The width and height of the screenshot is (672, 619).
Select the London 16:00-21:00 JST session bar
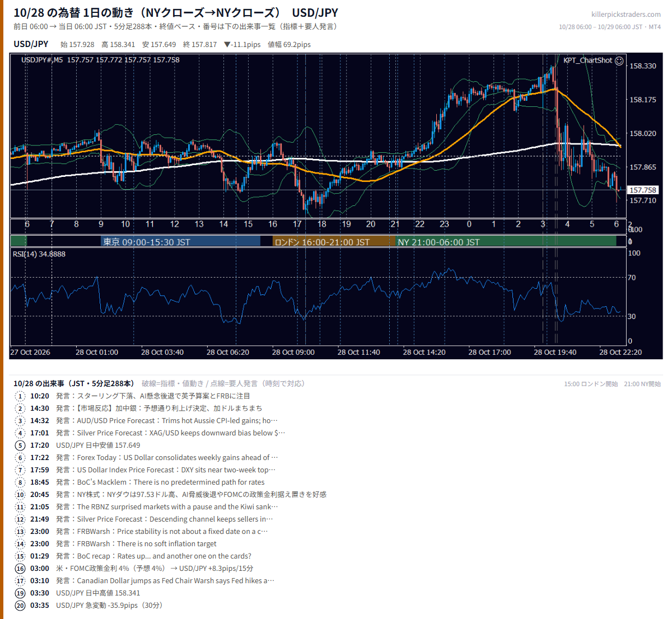[x=334, y=242]
